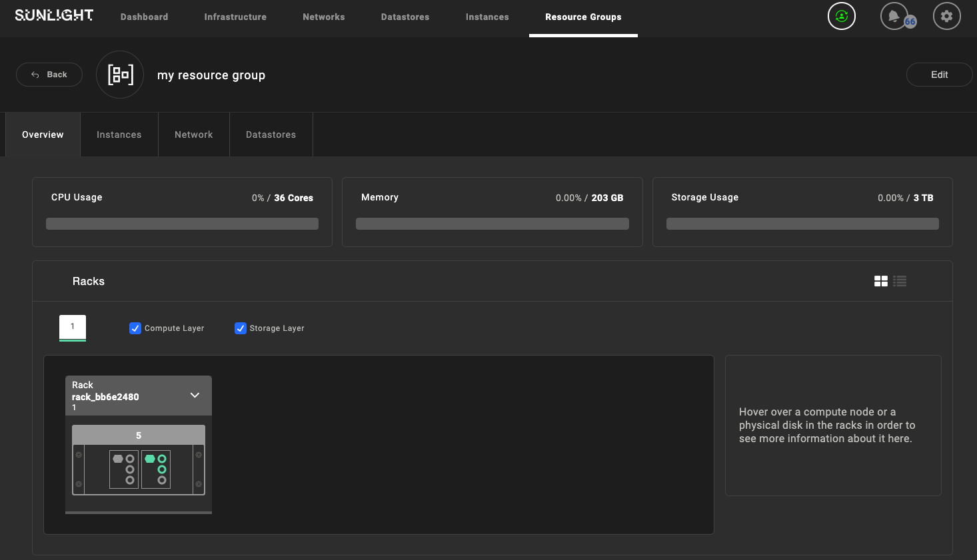Switch racks to grid view

pyautogui.click(x=881, y=281)
